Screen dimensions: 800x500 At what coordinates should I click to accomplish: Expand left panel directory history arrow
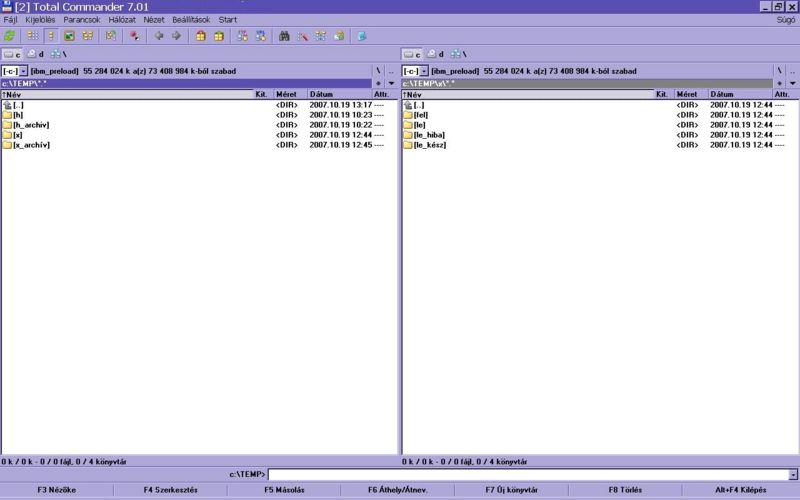(391, 83)
